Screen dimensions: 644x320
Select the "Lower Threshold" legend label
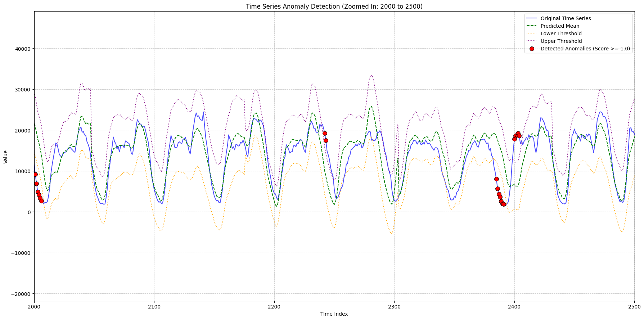pyautogui.click(x=561, y=33)
